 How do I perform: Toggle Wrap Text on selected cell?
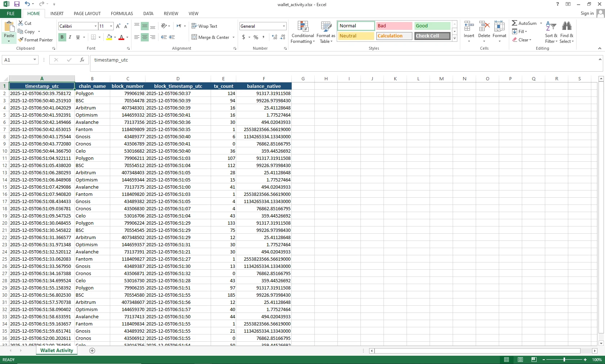click(x=204, y=26)
